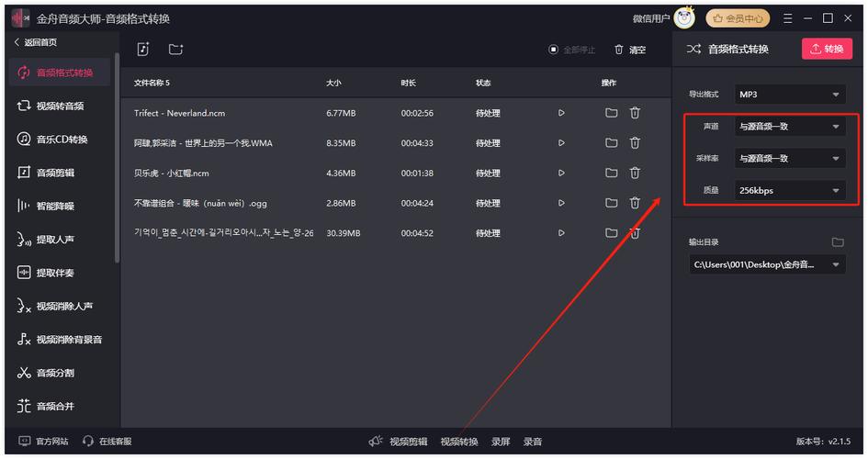Click 录音 in the bottom bar

point(533,442)
